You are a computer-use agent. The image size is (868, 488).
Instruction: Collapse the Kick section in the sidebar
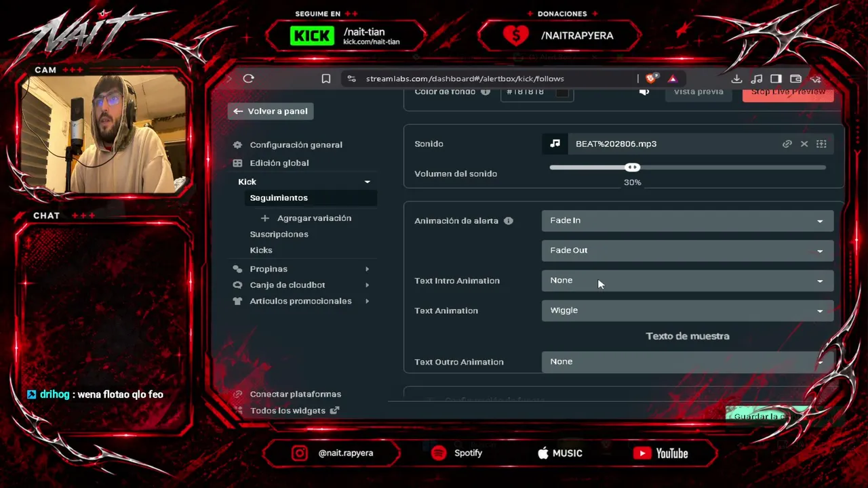368,182
